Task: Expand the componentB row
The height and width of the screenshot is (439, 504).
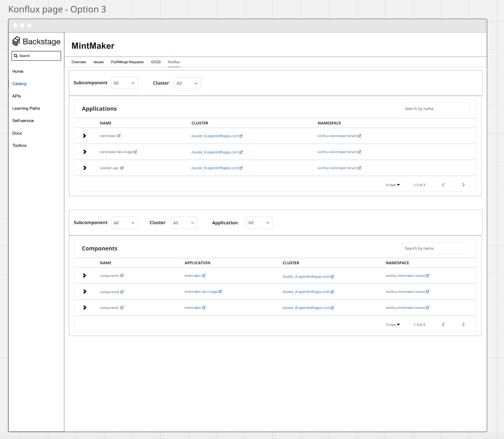Action: click(84, 292)
